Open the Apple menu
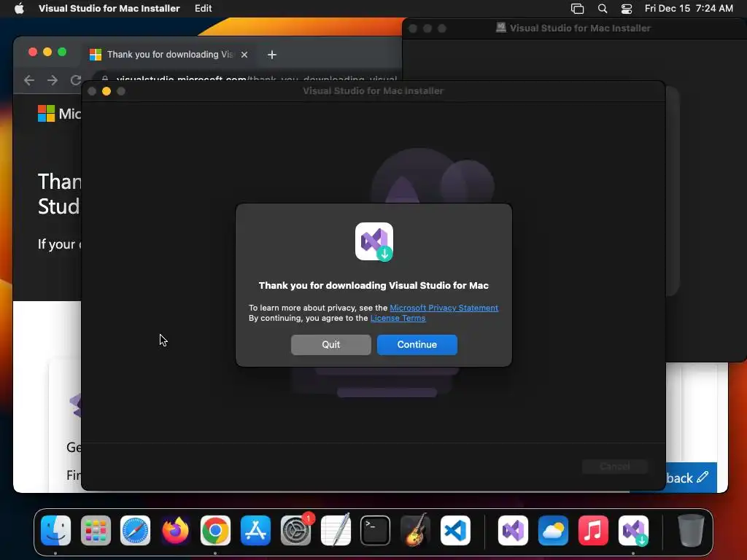 pos(19,9)
